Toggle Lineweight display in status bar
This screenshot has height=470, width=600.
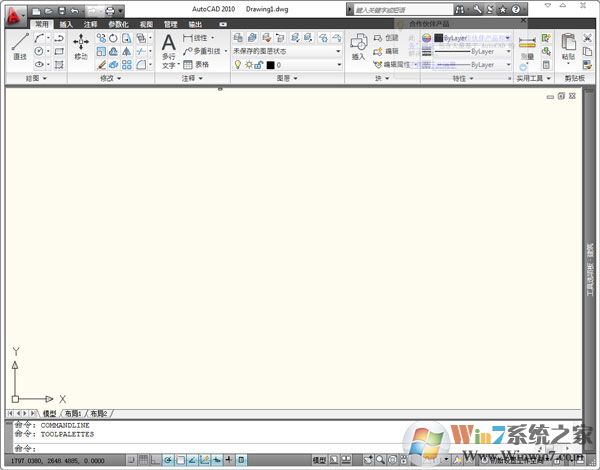[229, 460]
